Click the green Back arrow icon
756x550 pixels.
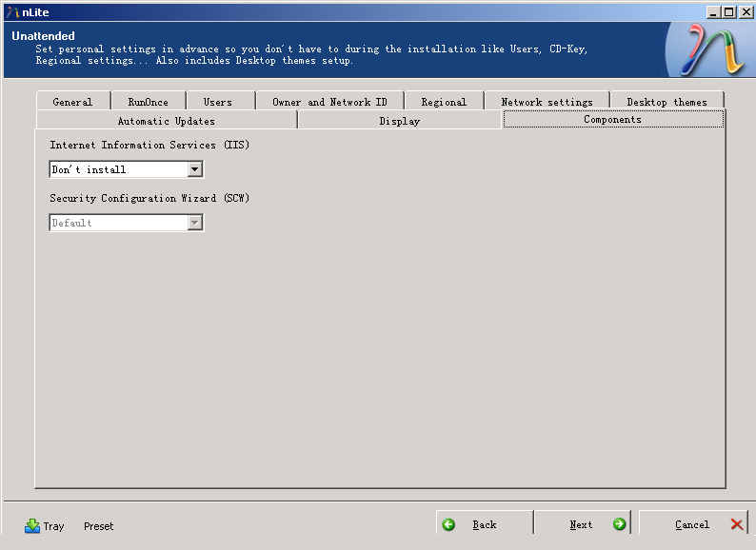point(449,524)
